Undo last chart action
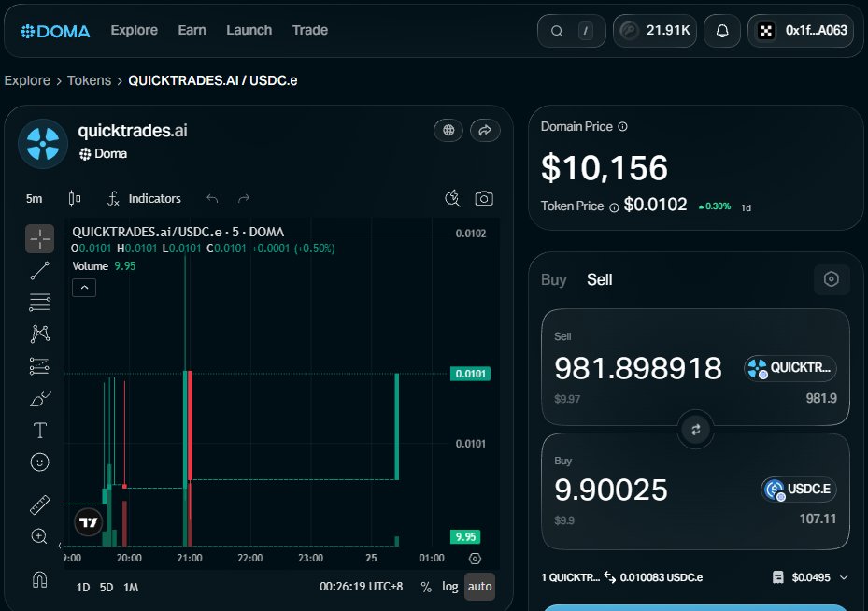Screen dimensions: 868x611 click(x=212, y=198)
